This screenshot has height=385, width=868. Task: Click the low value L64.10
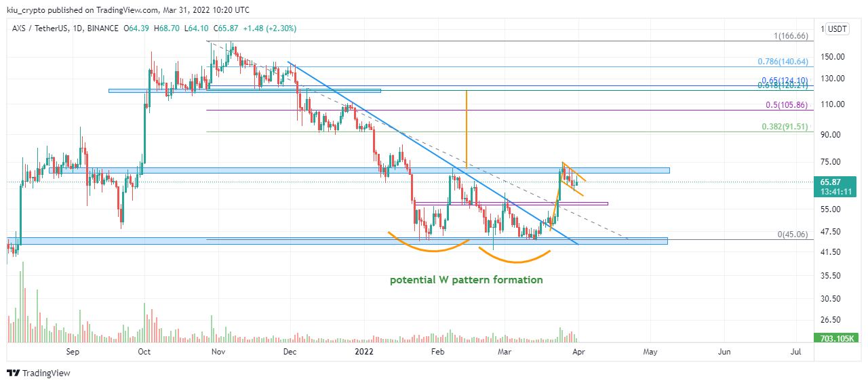197,28
